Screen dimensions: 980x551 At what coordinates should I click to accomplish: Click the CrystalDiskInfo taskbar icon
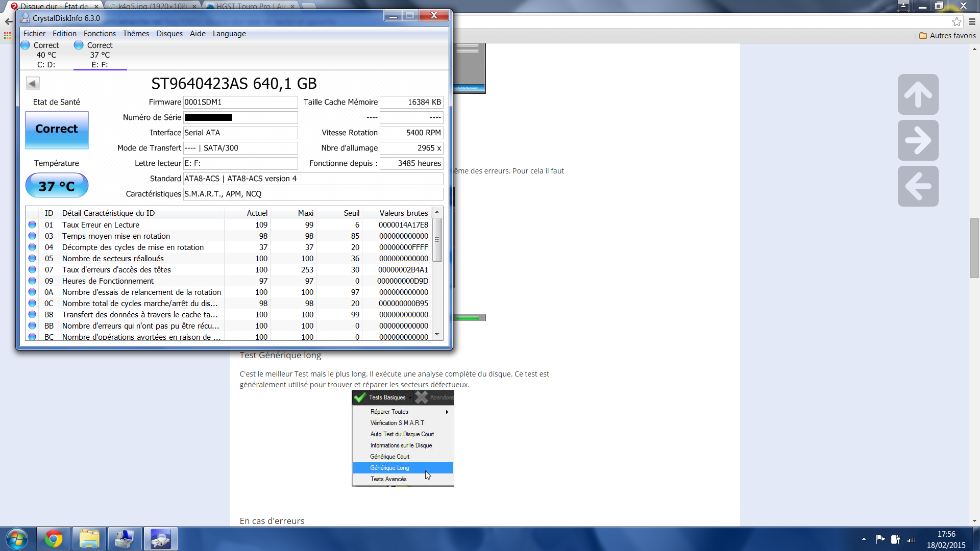point(160,539)
